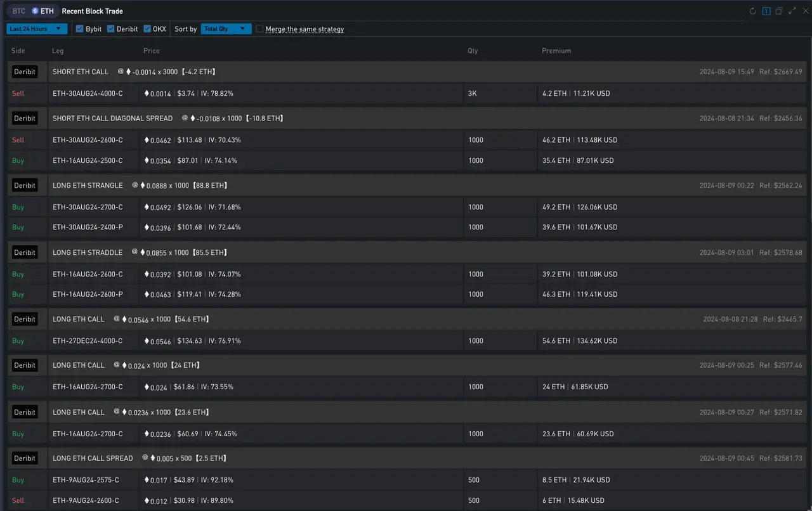Click the ETH-27DEC24-4000-C leg name

[x=88, y=340]
